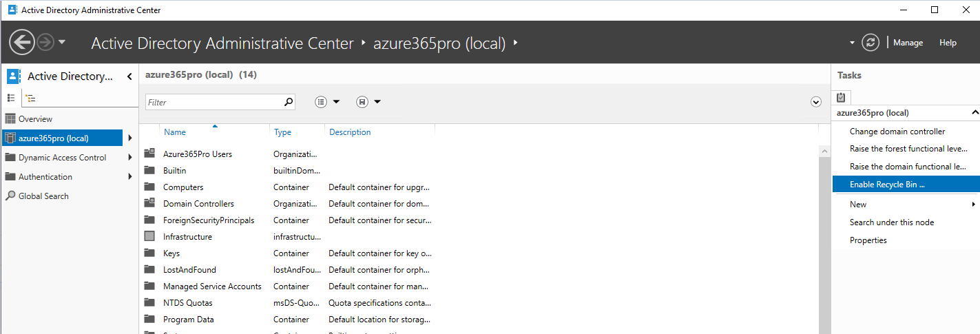Click the Keys folder icon

point(149,253)
